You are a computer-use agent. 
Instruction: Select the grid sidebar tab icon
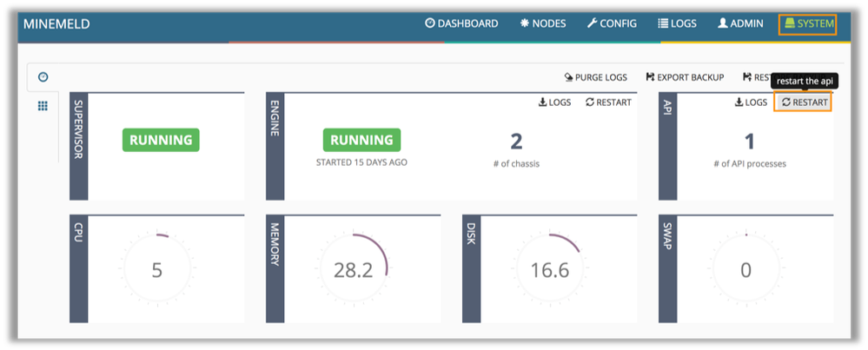(x=43, y=106)
